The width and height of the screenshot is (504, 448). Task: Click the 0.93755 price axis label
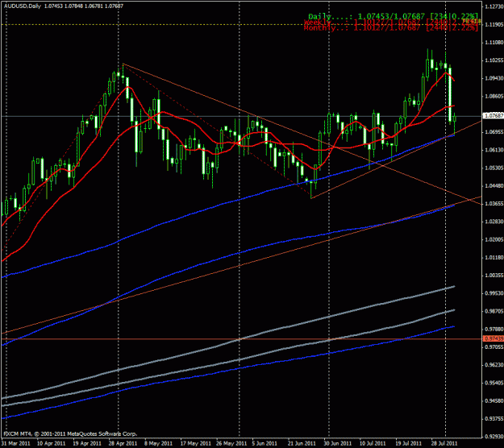pyautogui.click(x=494, y=419)
